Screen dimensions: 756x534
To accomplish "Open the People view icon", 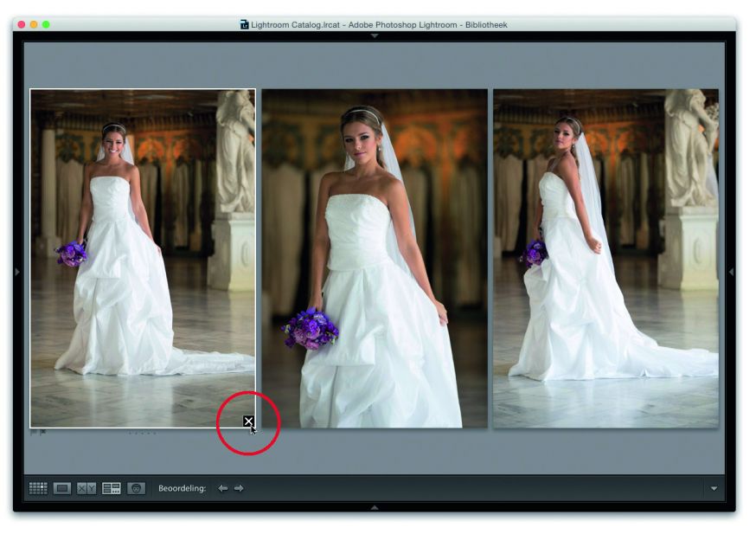I will 136,488.
